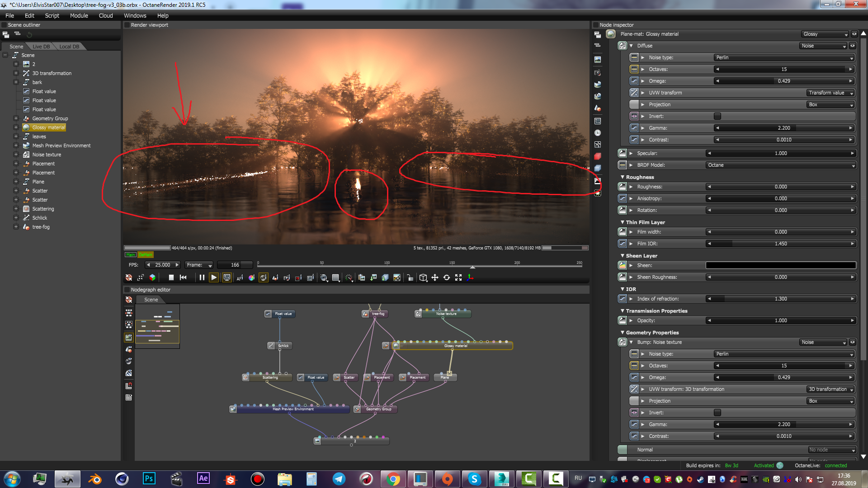Select Mesh Preview Environment in scene outliner

61,145
